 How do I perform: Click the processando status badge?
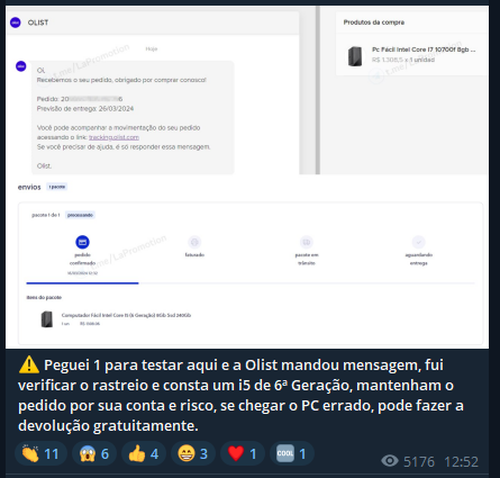coord(80,215)
